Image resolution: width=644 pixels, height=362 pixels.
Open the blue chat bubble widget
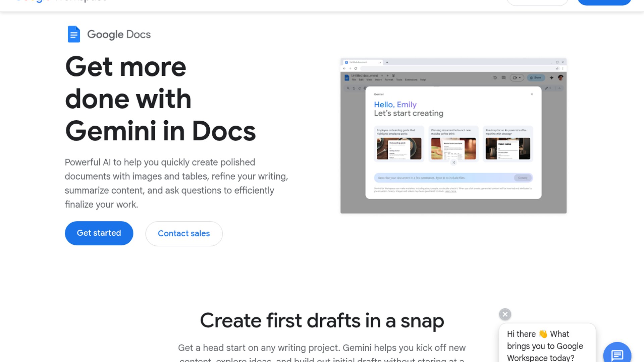click(617, 355)
